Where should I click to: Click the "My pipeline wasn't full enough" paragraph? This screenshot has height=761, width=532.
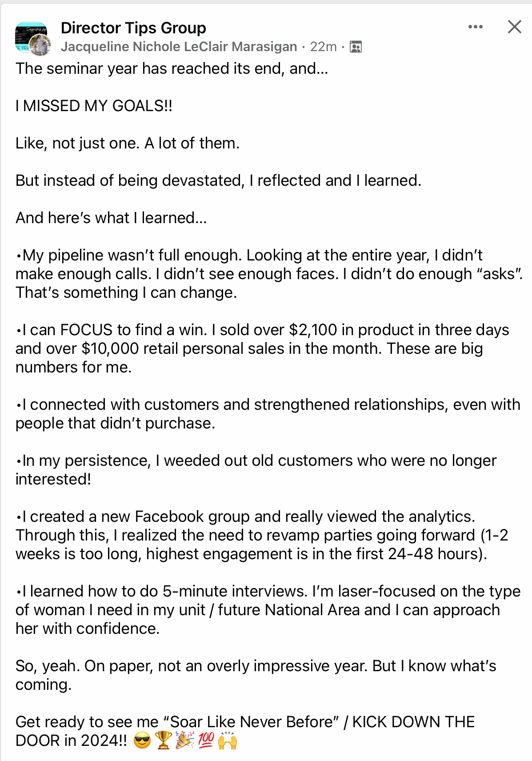point(269,274)
